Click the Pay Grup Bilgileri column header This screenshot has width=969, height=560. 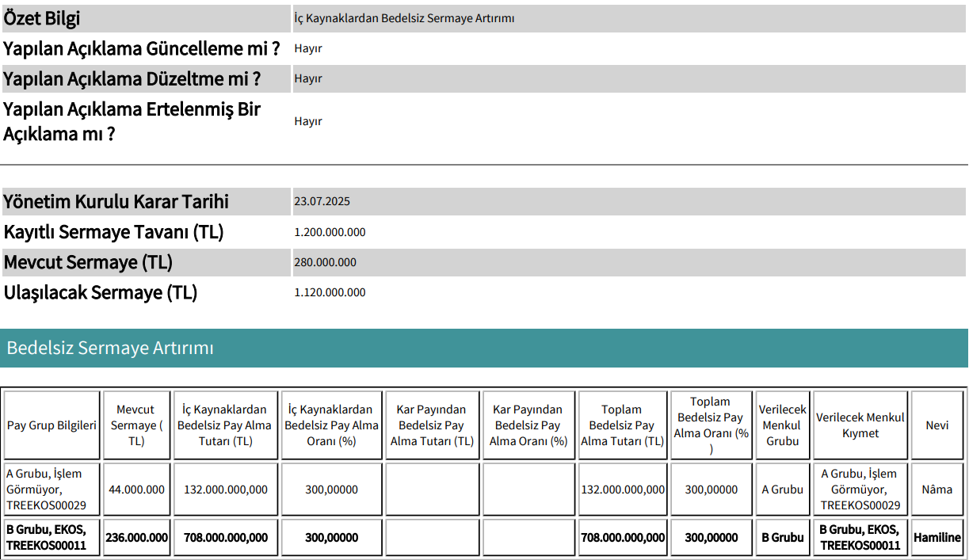pos(52,425)
